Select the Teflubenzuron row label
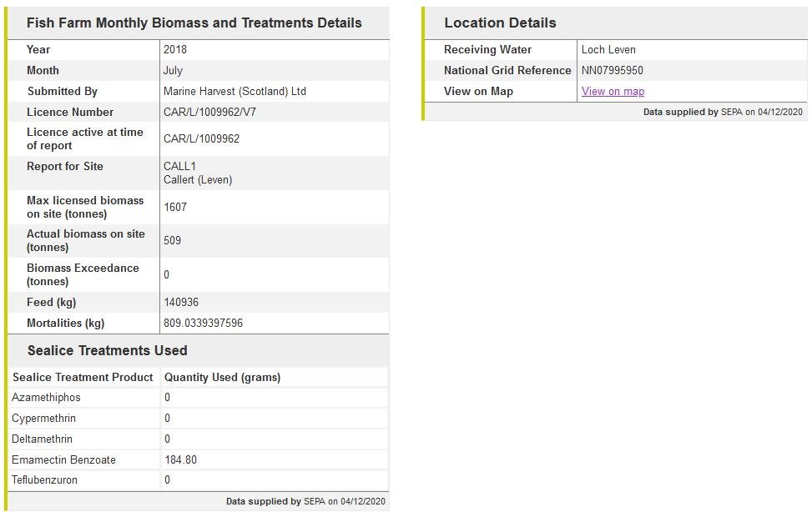Viewport: 812px width, 512px height. click(x=43, y=480)
